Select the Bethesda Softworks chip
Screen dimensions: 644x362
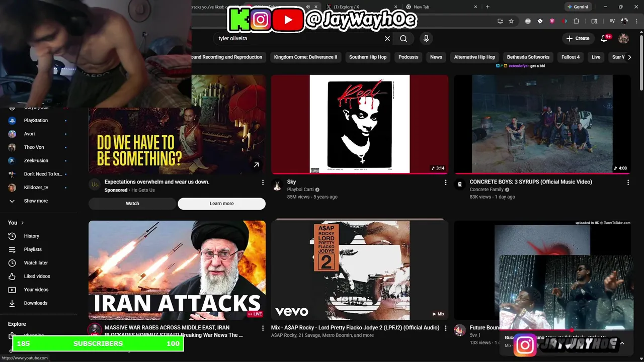tap(528, 57)
